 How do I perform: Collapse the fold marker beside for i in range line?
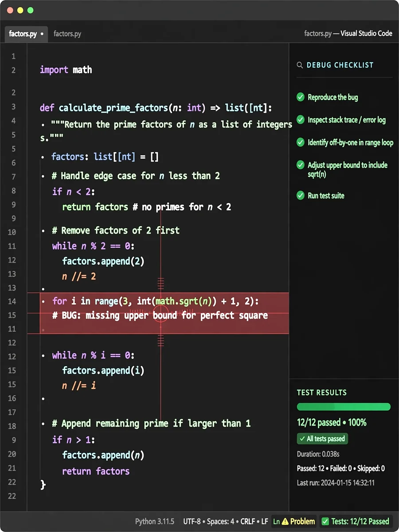[43, 302]
